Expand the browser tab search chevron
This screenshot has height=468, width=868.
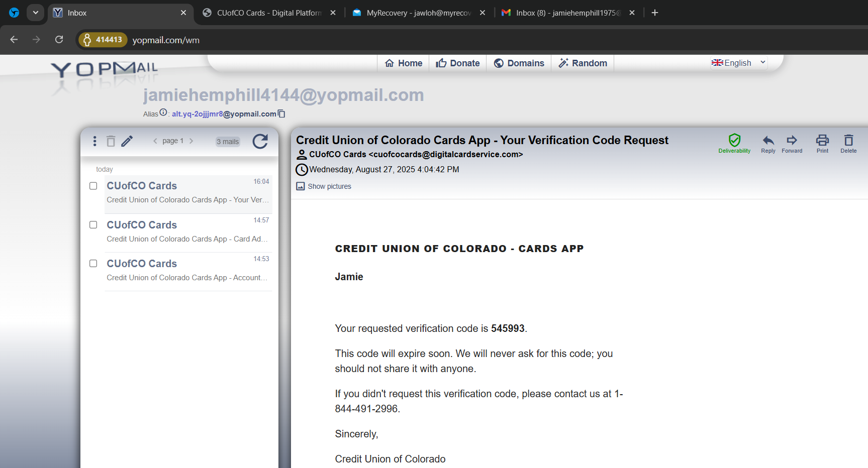pos(35,13)
